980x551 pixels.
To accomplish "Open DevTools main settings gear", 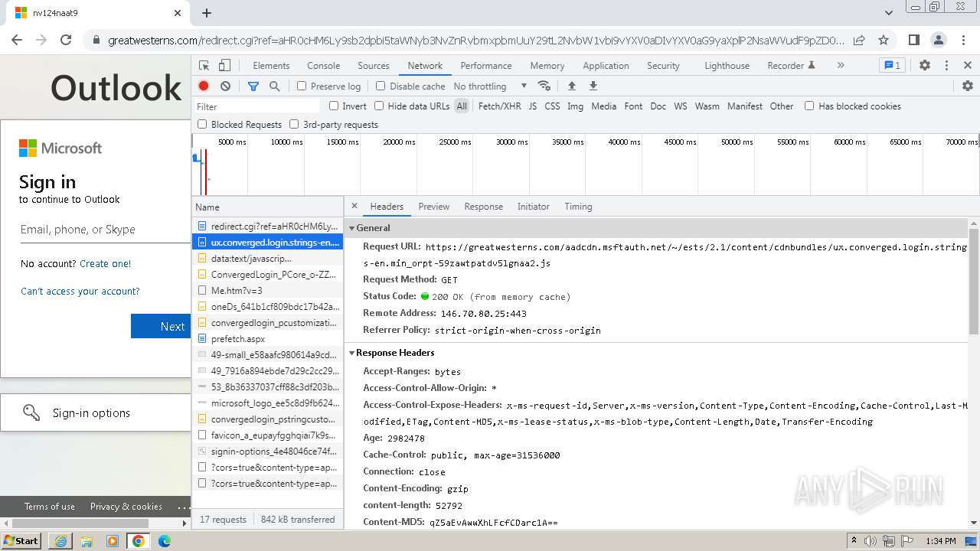I will tap(925, 66).
